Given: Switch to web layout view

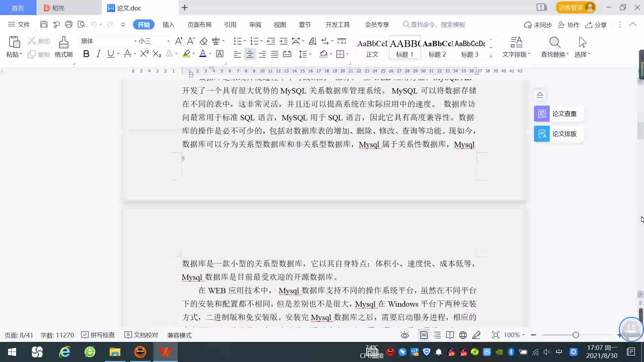Looking at the screenshot, I should 463,335.
